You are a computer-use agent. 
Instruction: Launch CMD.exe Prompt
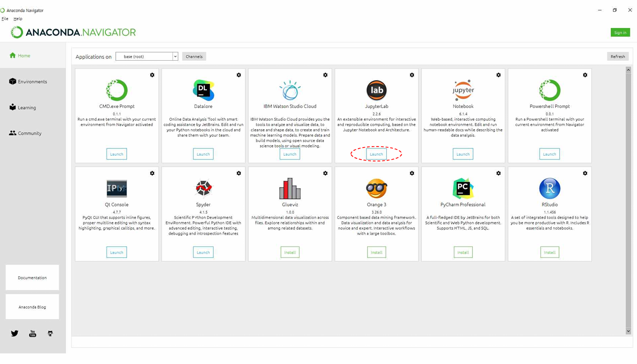[x=117, y=154]
